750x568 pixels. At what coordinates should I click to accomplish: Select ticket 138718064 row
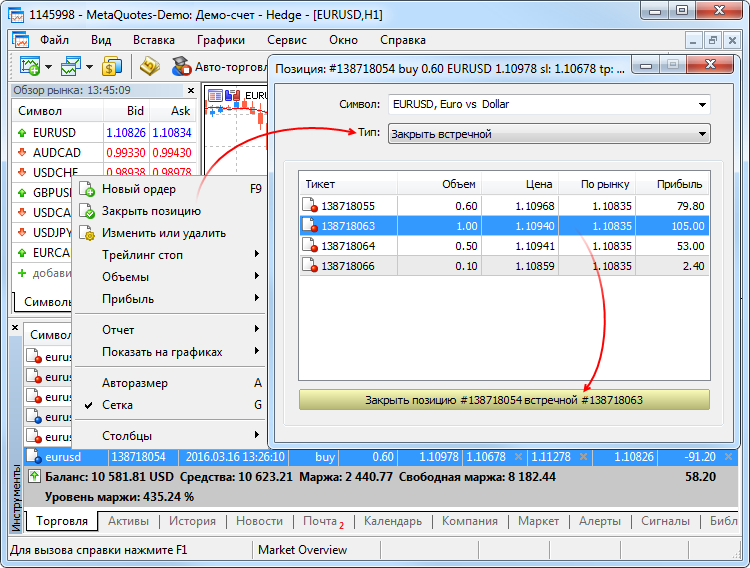(504, 246)
